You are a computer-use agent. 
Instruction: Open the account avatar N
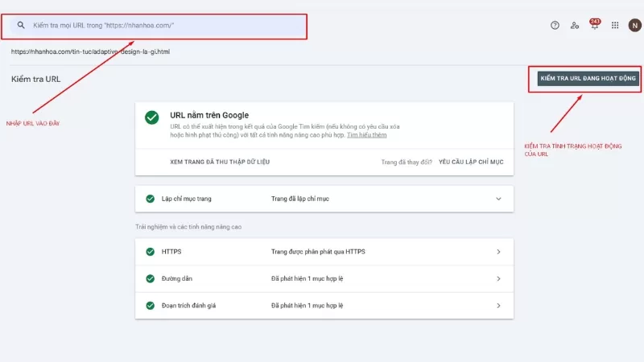[634, 26]
